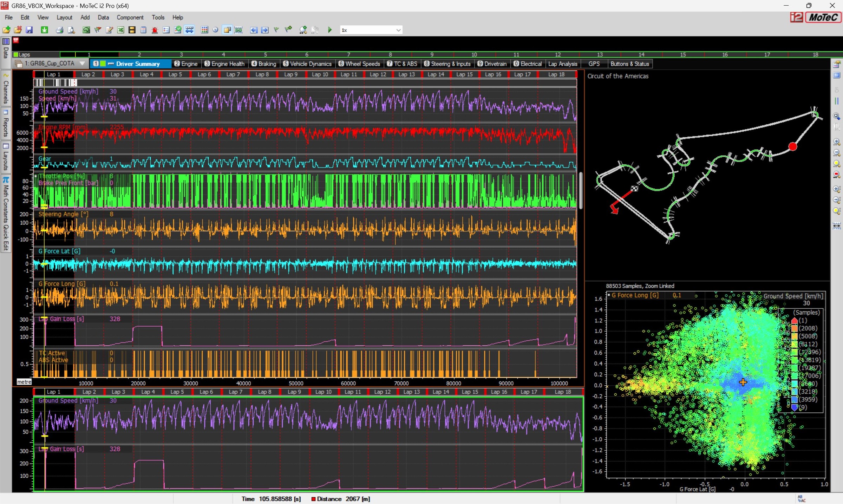
Task: Switch to the Vehicle Dynamics tab
Action: (307, 64)
